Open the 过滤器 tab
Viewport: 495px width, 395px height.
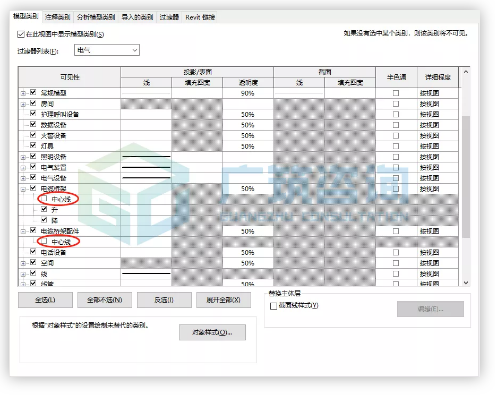coord(169,17)
